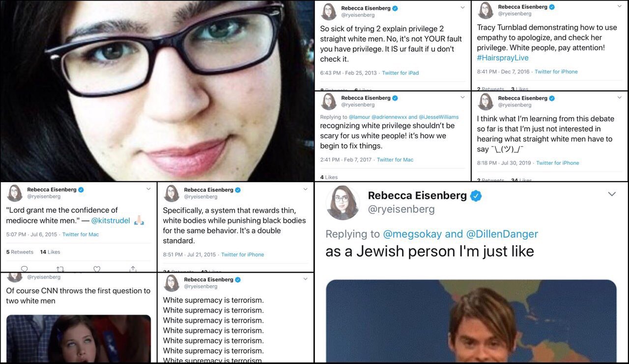This screenshot has height=364, width=629.
Task: View the 5 Retweets count
Action: [x=20, y=252]
